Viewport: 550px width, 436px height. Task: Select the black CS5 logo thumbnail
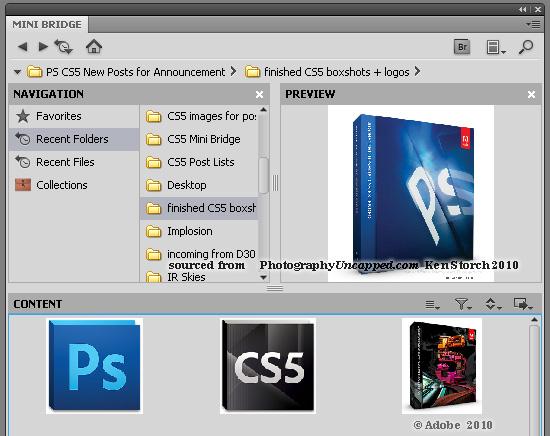click(268, 366)
